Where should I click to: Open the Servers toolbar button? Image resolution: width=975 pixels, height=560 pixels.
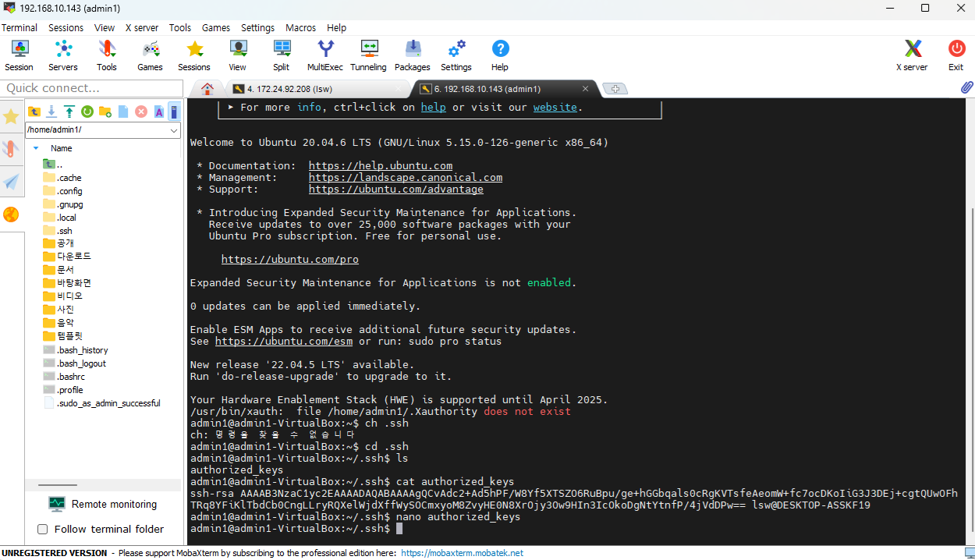pos(63,55)
